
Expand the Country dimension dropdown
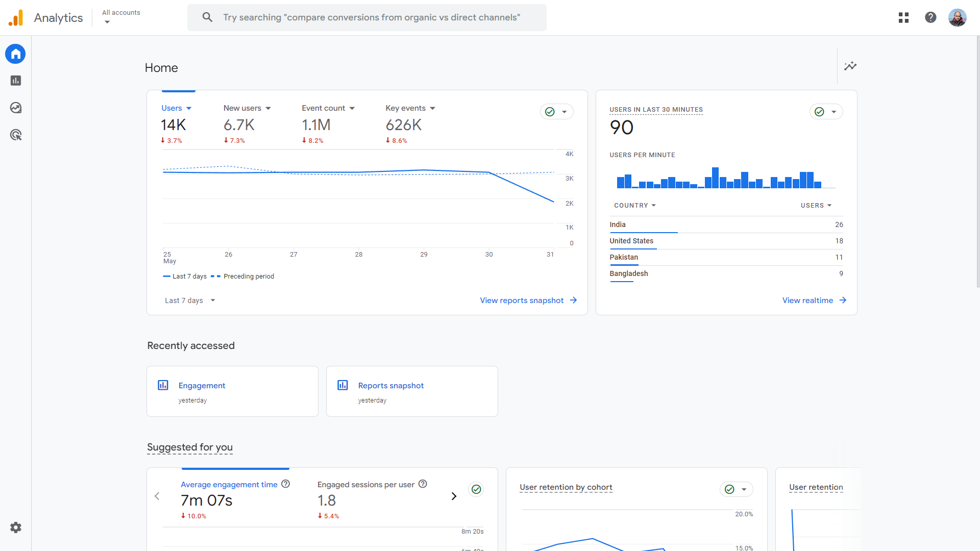point(635,206)
